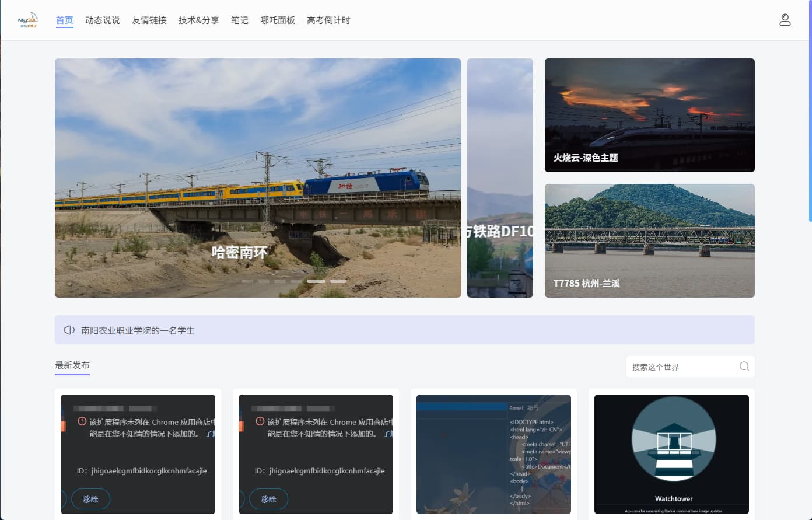Open 动态说说 in the navigation

coord(102,20)
